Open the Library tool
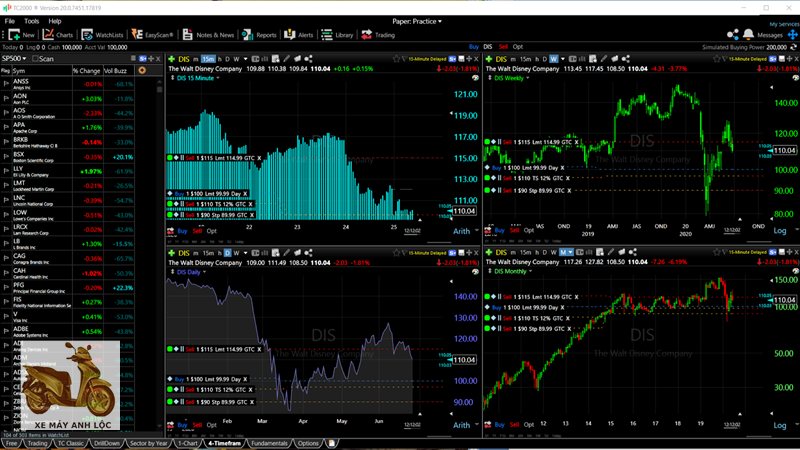The image size is (800, 450). tap(337, 35)
